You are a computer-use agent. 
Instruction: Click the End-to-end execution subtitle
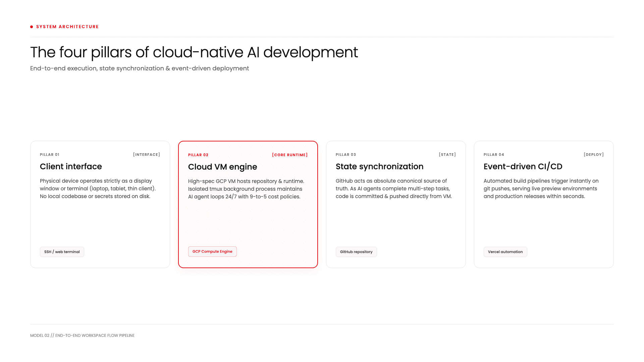pos(140,68)
